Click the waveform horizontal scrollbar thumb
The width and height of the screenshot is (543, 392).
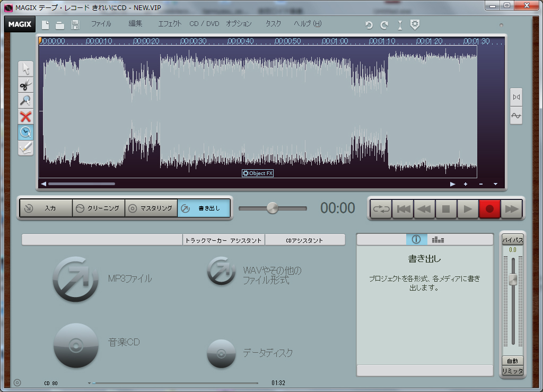coord(82,184)
